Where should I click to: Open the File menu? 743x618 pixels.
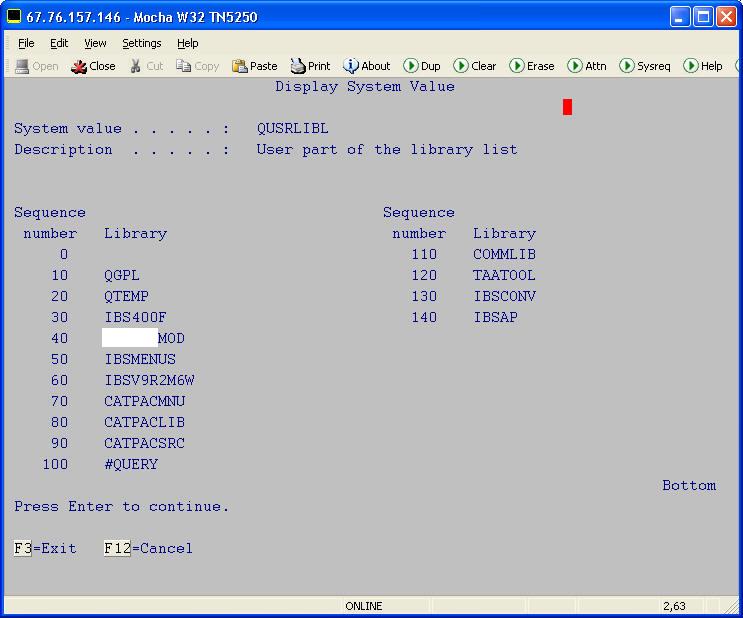tap(26, 43)
